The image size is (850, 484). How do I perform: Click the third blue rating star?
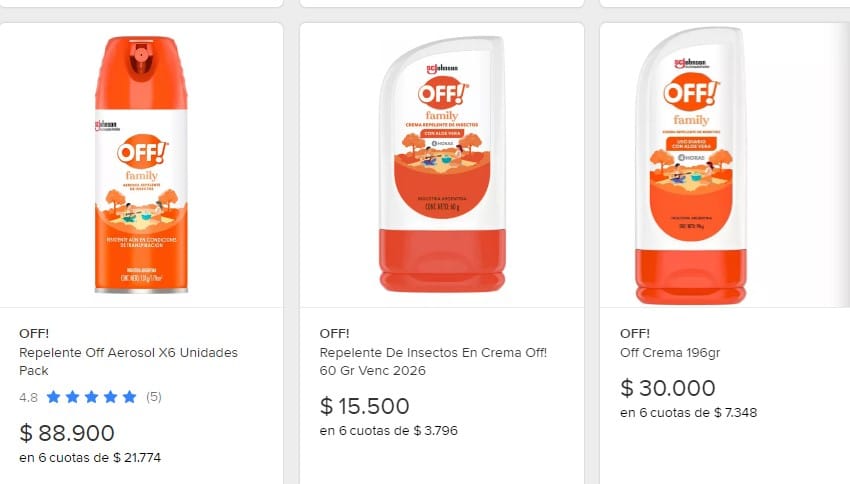click(91, 397)
